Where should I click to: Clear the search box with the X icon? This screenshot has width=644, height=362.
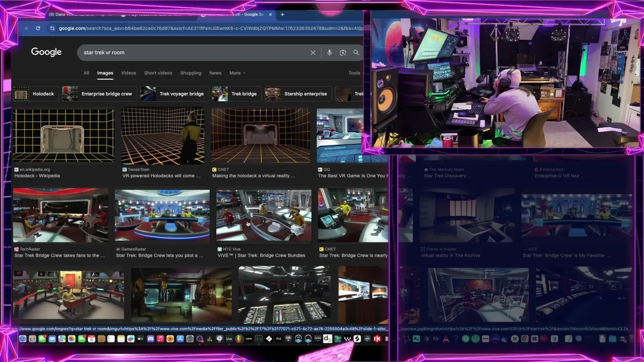pos(313,52)
